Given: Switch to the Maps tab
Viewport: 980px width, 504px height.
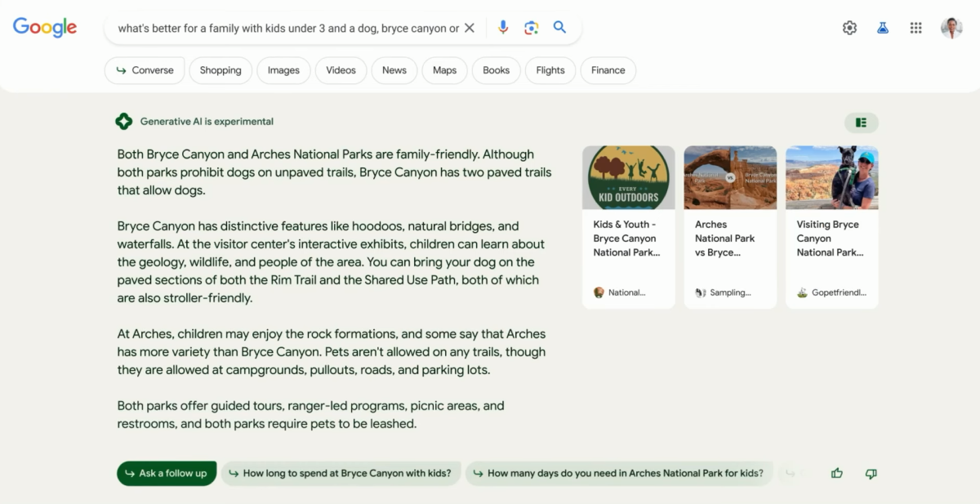Looking at the screenshot, I should coord(444,70).
